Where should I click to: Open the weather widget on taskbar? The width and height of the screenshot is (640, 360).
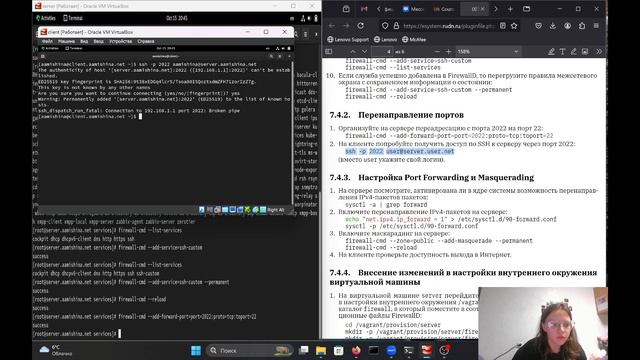click(x=56, y=350)
